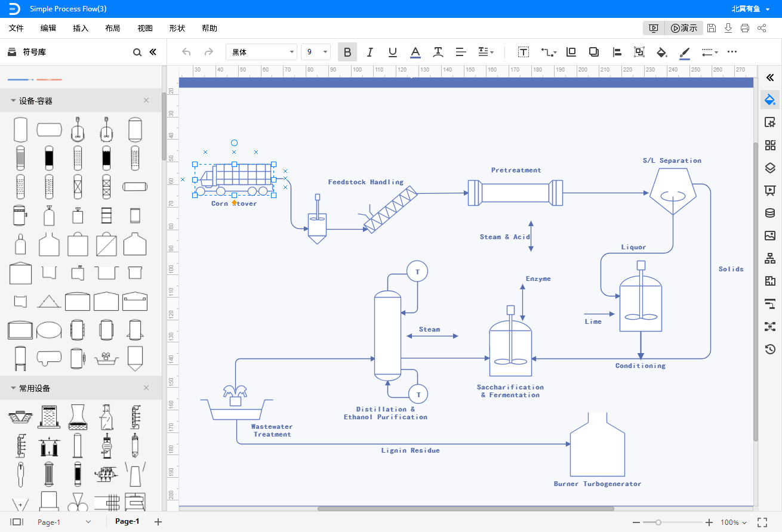Switch to the Page-1 tab
782x532 pixels.
127,521
